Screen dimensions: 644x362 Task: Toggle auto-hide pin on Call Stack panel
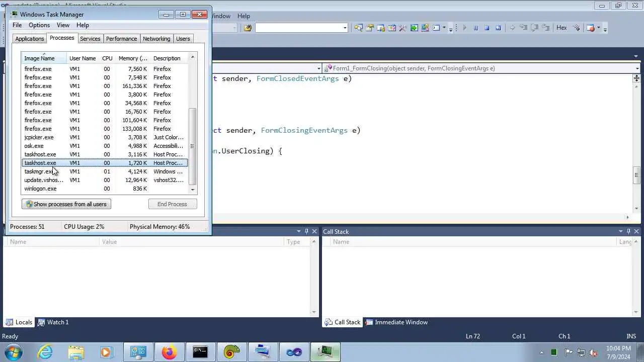coord(628,231)
